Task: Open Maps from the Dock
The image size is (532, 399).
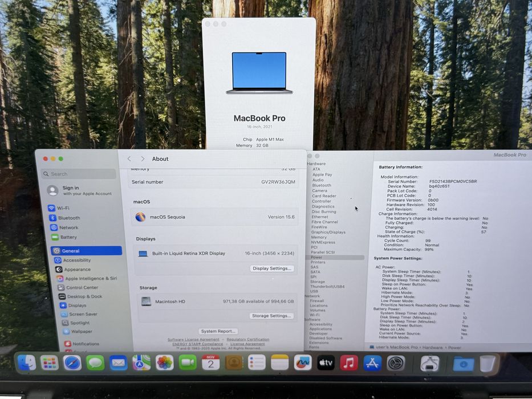Action: (141, 363)
